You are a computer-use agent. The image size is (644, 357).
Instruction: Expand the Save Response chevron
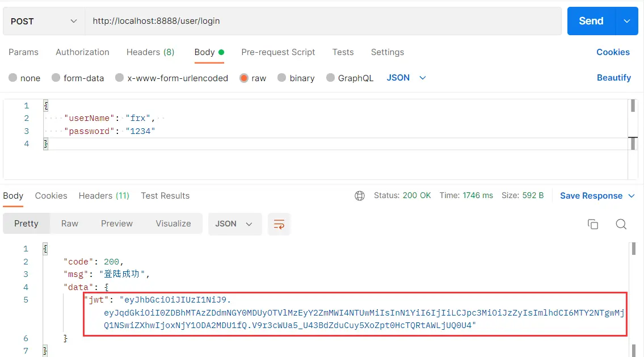pos(632,196)
